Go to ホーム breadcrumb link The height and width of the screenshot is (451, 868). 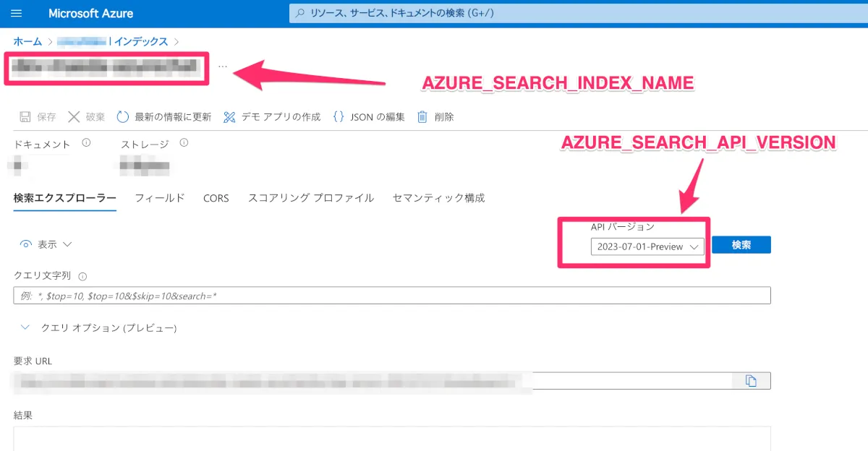(x=27, y=41)
